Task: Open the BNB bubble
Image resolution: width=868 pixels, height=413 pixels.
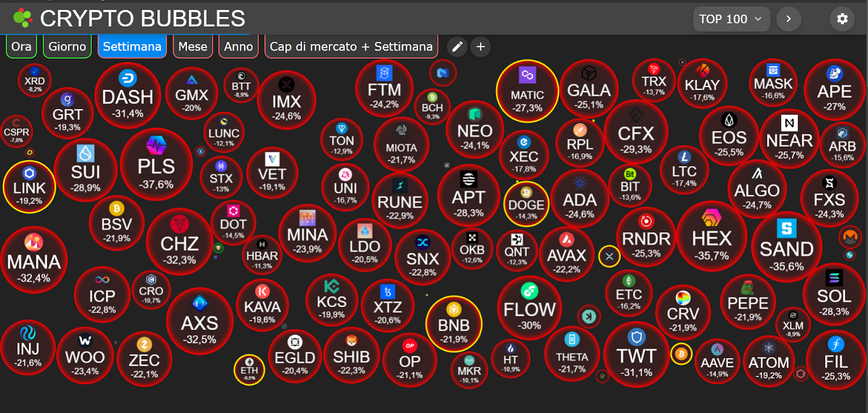Action: point(454,324)
